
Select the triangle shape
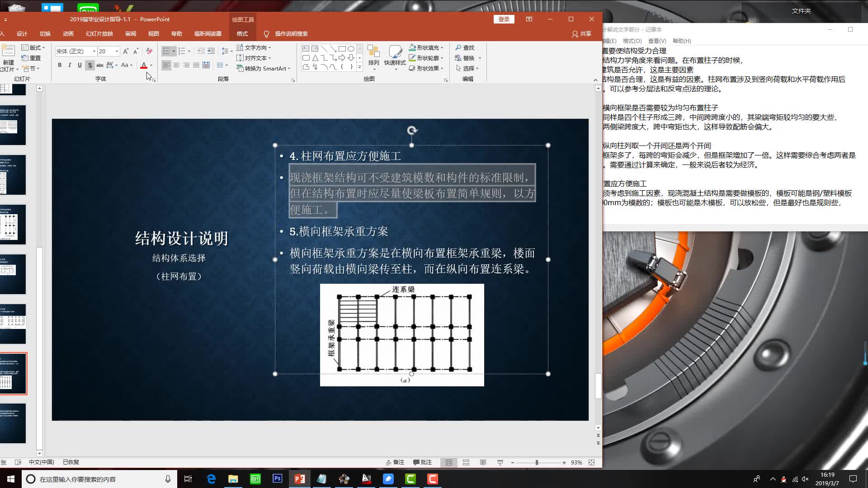(315, 58)
